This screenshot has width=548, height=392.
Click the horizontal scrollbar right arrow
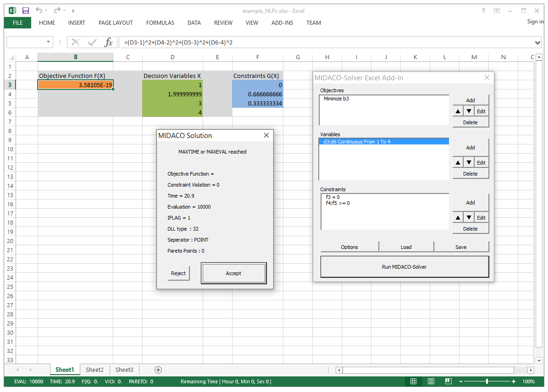click(x=531, y=370)
